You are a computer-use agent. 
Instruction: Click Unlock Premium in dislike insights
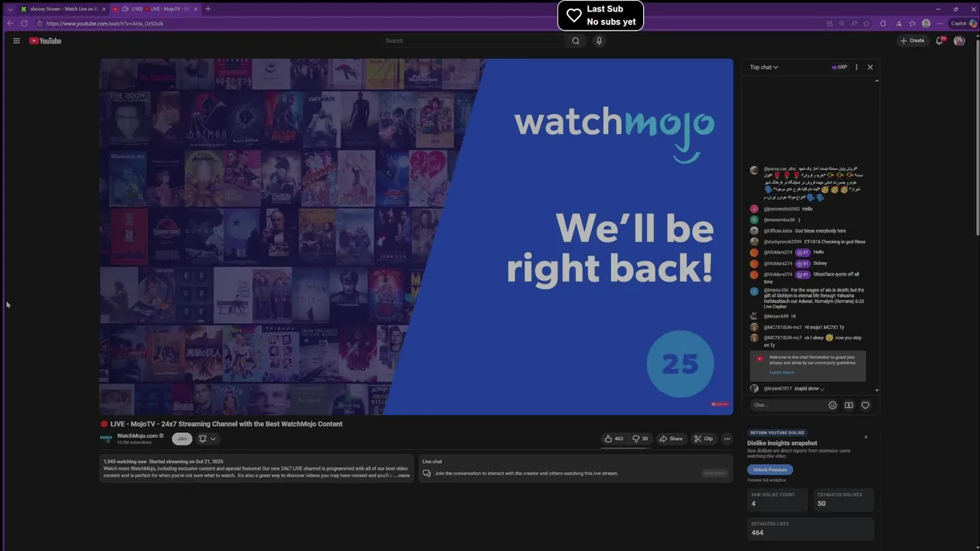tap(770, 470)
